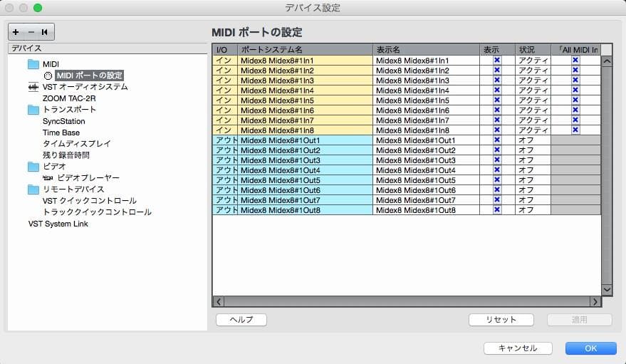Select ZOOM TAC-2R device
This screenshot has height=364, width=626.
(x=69, y=98)
